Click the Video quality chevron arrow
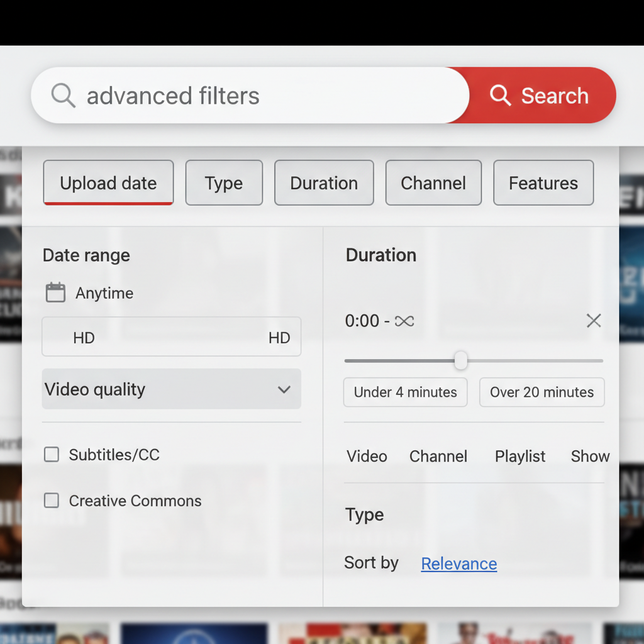 [284, 389]
